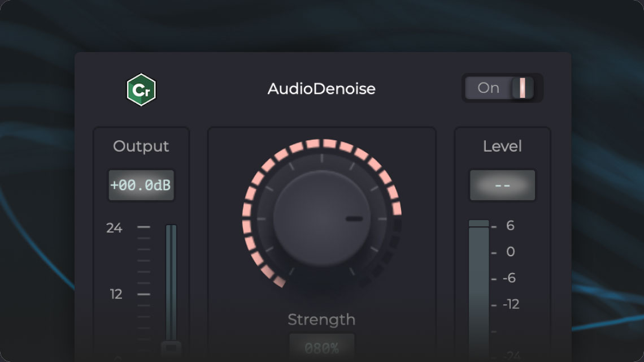The height and width of the screenshot is (362, 644).
Task: Click the 6 mark on Level scale
Action: 510,226
